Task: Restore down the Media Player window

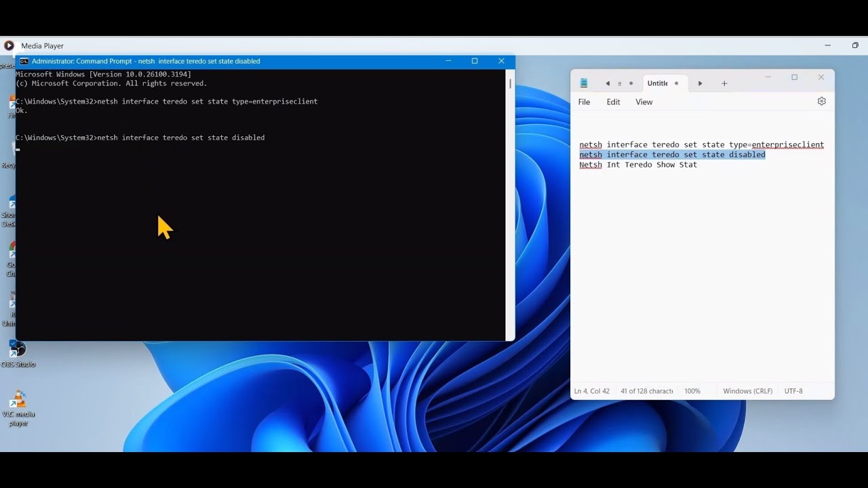Action: (x=855, y=45)
